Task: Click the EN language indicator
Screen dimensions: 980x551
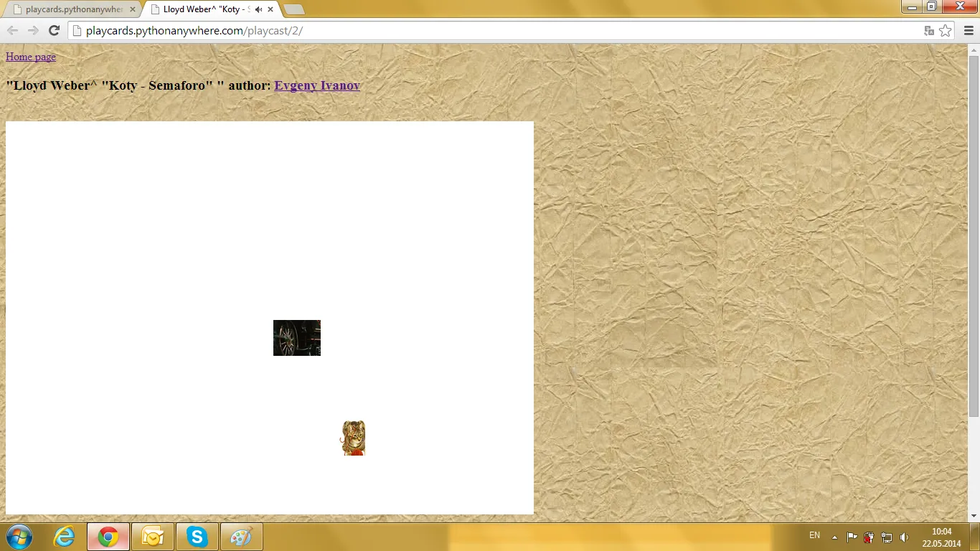Action: click(x=815, y=536)
